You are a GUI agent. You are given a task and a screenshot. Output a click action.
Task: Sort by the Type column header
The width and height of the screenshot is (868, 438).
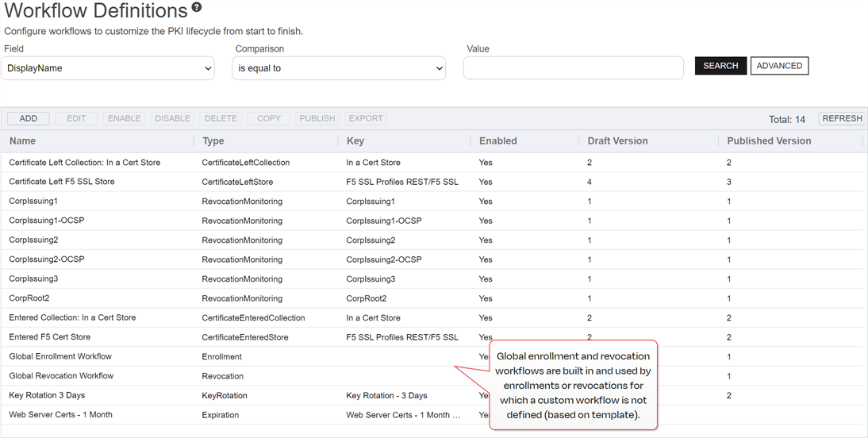tap(213, 141)
